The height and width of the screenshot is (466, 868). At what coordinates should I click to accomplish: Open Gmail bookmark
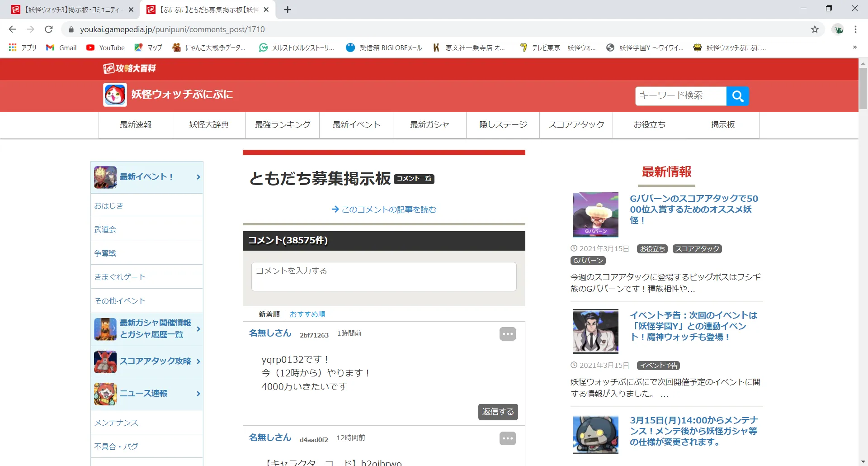click(61, 48)
